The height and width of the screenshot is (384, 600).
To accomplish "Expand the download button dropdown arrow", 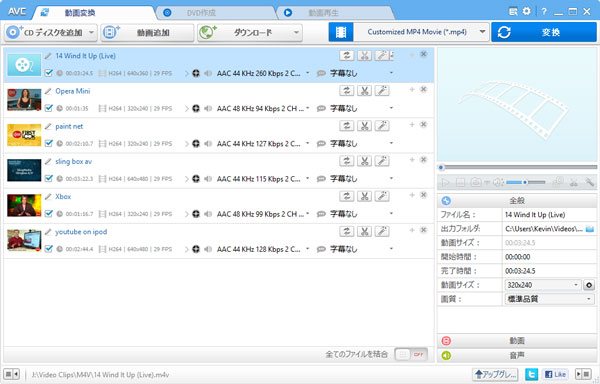I will 296,33.
